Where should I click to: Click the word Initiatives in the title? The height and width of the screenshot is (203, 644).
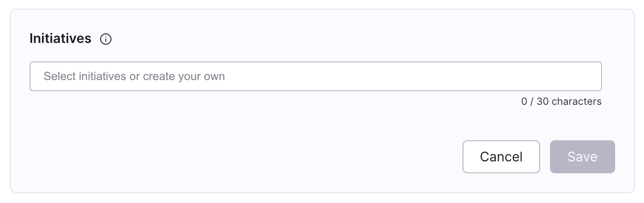tap(61, 38)
